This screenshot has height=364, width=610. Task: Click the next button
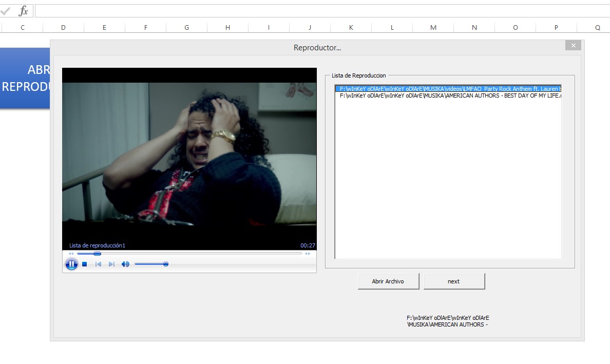(454, 281)
